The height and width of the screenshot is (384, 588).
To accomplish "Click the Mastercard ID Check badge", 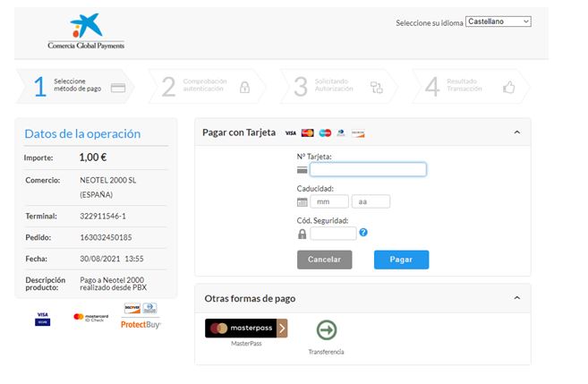I will click(90, 318).
